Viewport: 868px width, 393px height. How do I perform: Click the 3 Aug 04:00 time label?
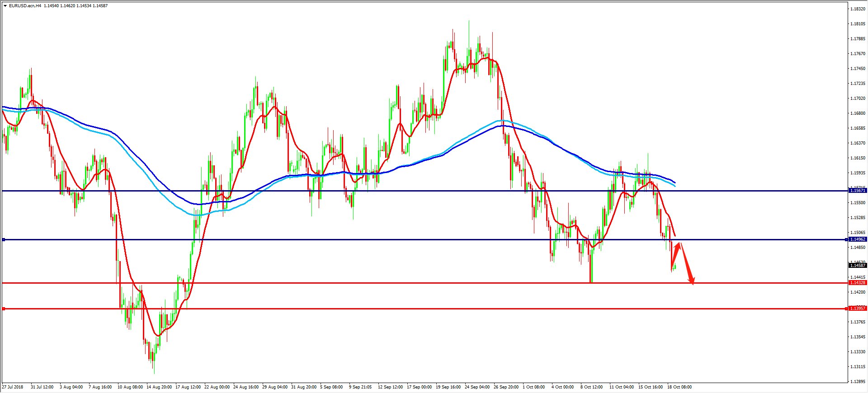(x=71, y=387)
